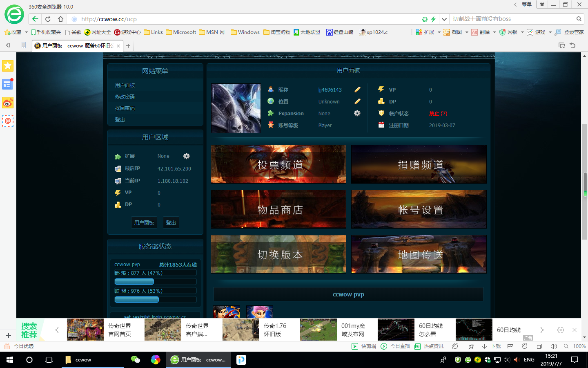Open Weibo icon in browser sidebar
Screen dimensions: 588x368
pos(8,103)
